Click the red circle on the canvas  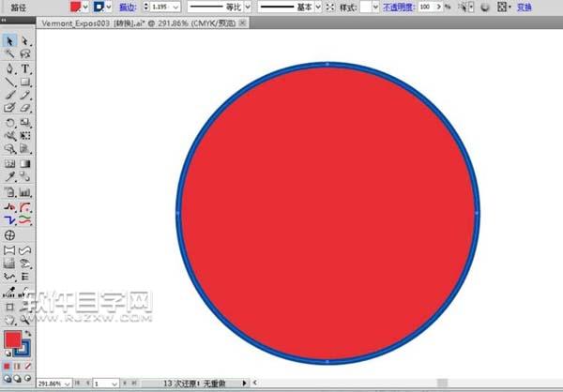click(x=327, y=213)
